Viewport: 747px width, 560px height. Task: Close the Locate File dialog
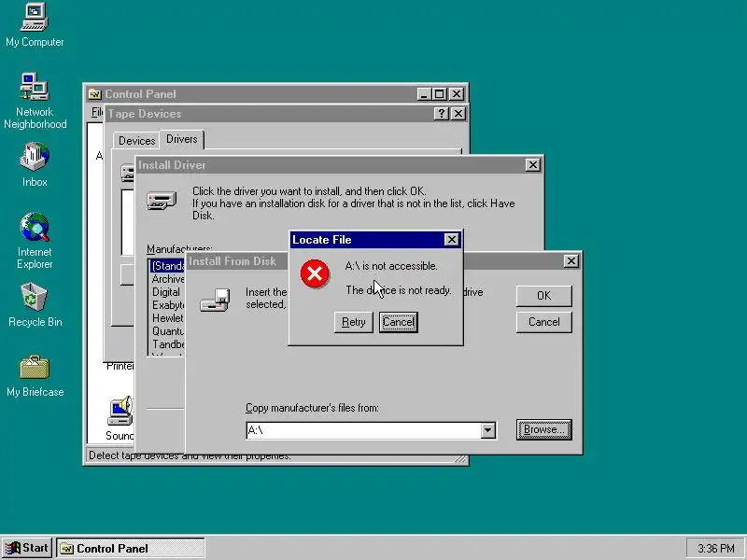(x=451, y=240)
